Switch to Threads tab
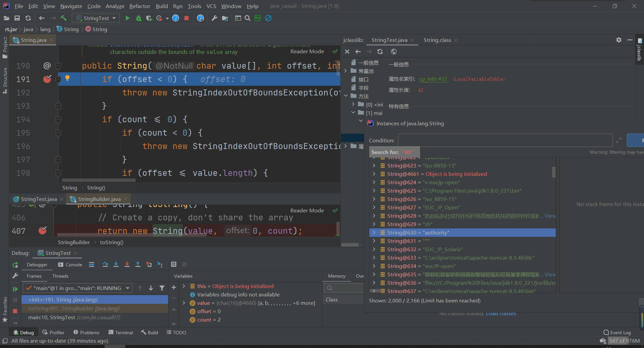Viewport: 644px width, 348px height. [60, 276]
